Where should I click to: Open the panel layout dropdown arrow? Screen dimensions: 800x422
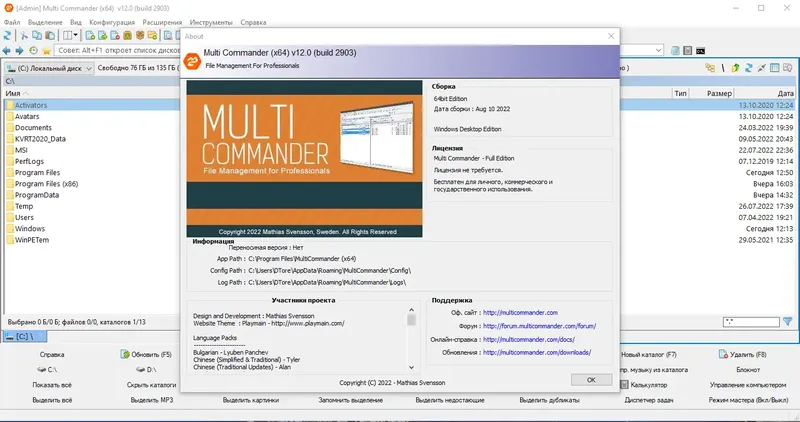76,35
